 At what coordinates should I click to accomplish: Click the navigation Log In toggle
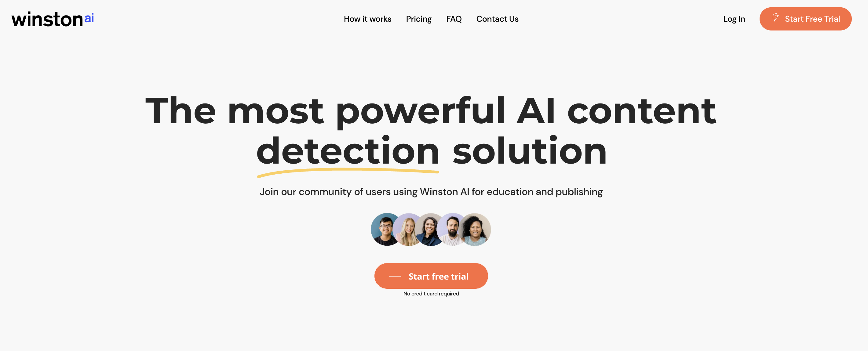tap(734, 19)
